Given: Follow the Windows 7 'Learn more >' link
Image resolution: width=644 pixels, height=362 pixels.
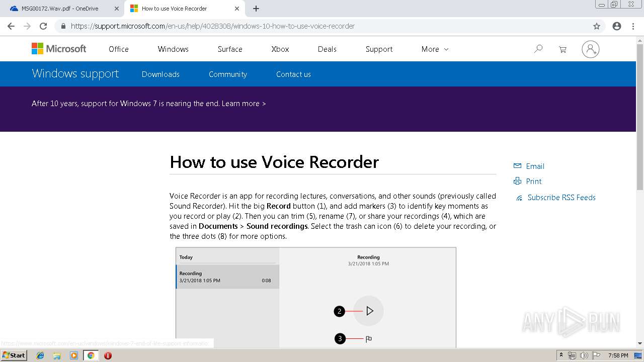Looking at the screenshot, I should pos(244,104).
